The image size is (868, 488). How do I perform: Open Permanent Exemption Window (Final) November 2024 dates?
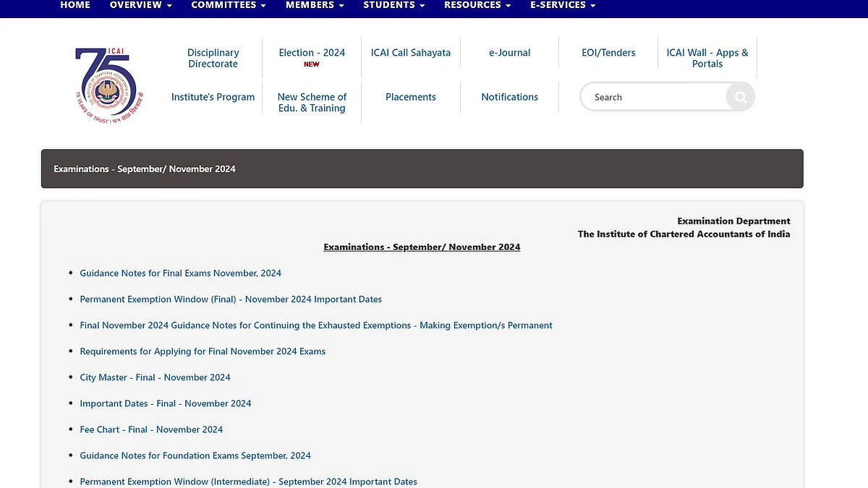tap(231, 299)
